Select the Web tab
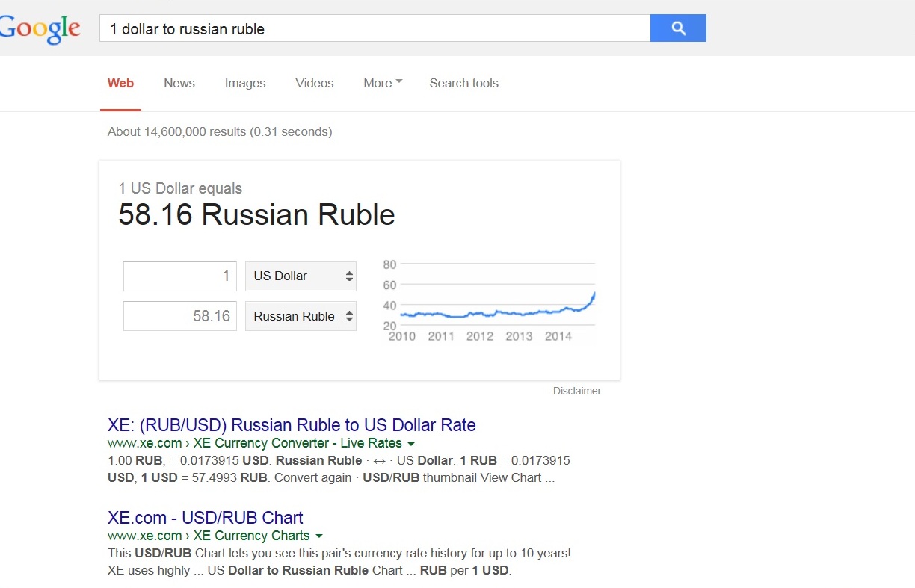 120,83
